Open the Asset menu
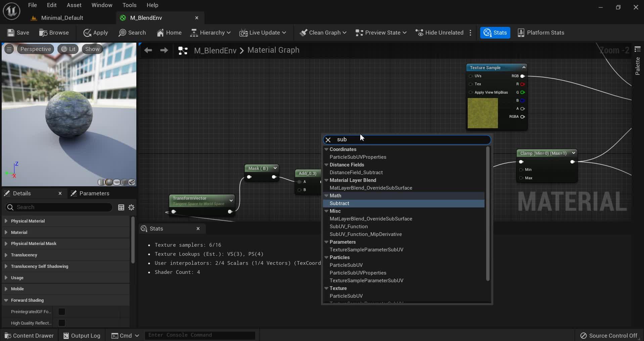 [x=74, y=5]
